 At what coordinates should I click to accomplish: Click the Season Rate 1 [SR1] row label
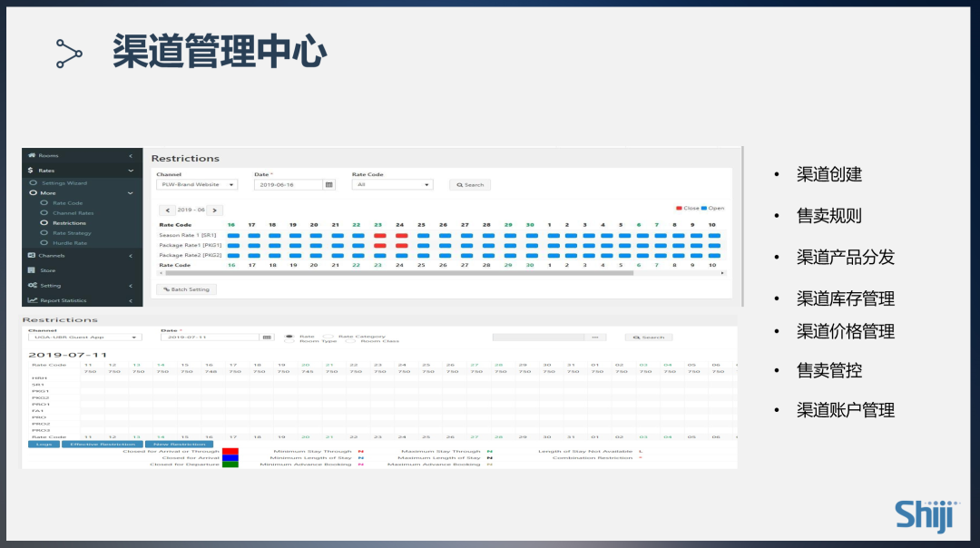pos(188,235)
